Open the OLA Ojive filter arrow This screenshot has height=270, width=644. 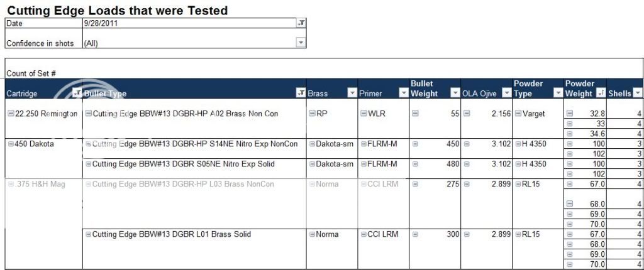tap(507, 94)
